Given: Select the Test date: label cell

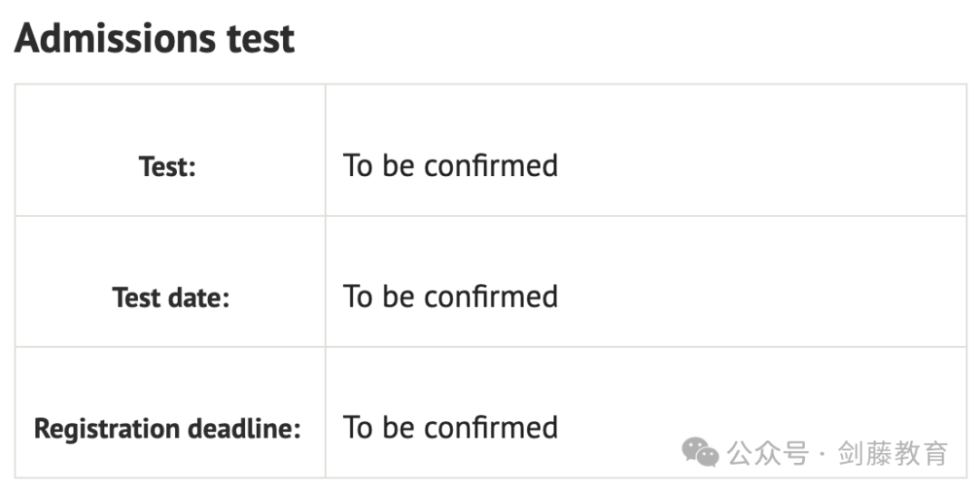Looking at the screenshot, I should click(x=170, y=281).
